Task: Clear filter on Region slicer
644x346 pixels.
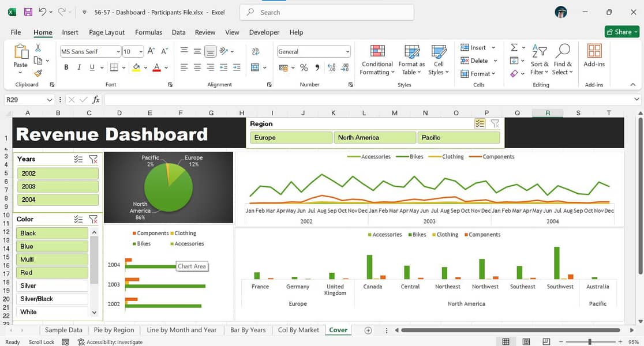Action: 495,123
